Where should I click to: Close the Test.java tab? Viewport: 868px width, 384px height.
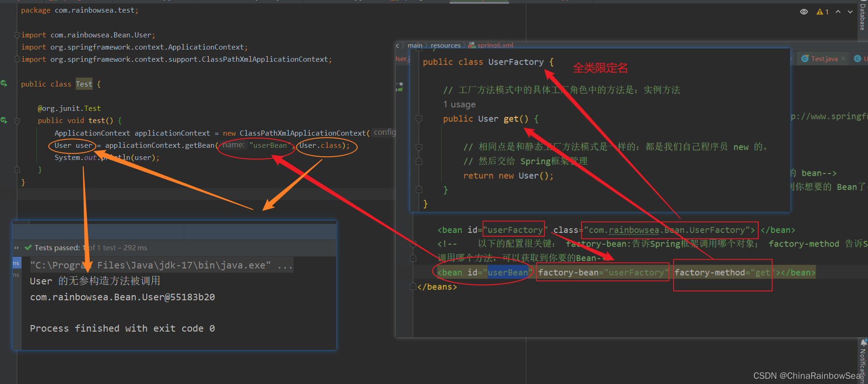click(x=843, y=58)
